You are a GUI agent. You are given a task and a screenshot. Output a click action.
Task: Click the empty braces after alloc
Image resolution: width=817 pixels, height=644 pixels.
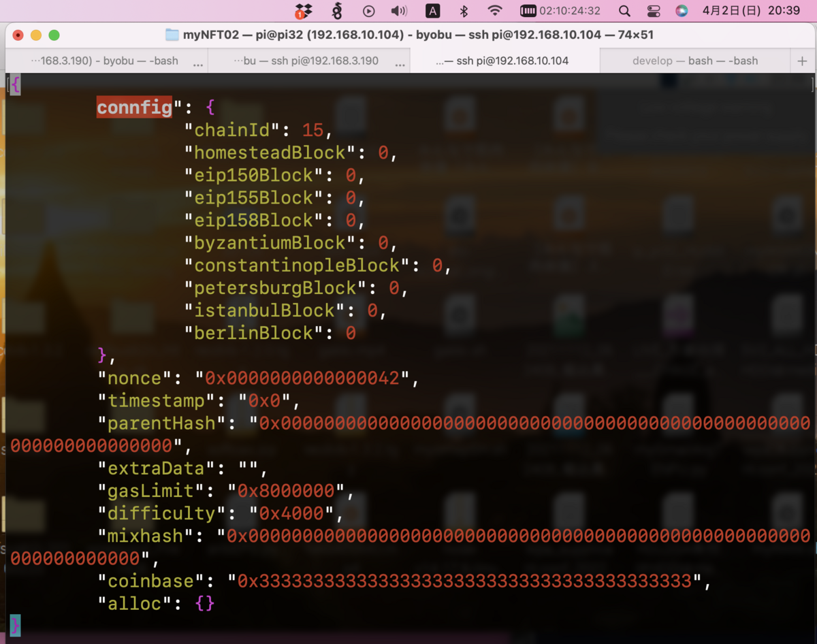tap(205, 603)
